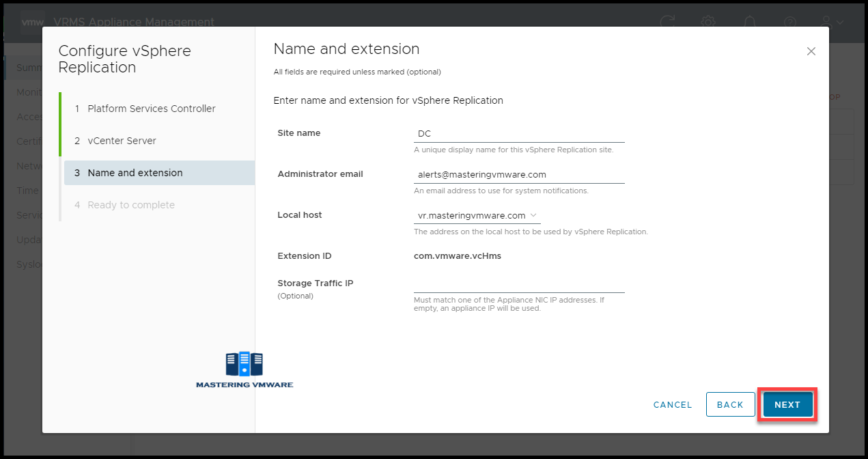Viewport: 868px width, 459px height.
Task: Click the NEXT button
Action: (787, 404)
